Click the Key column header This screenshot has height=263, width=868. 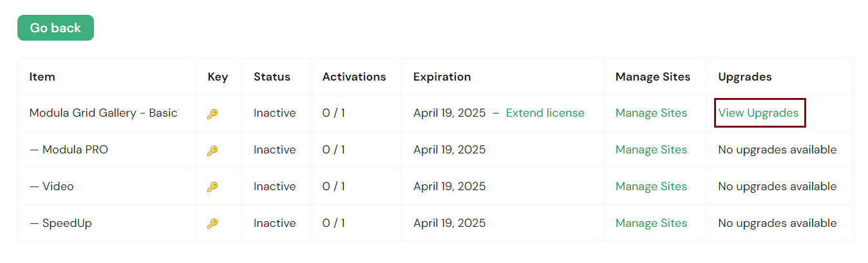tap(218, 77)
